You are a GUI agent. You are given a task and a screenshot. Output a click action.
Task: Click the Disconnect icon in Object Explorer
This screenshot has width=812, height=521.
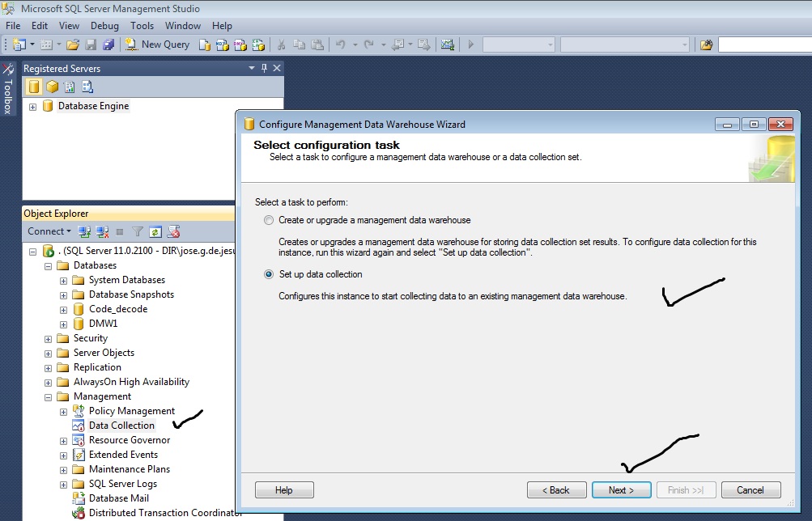pos(102,232)
